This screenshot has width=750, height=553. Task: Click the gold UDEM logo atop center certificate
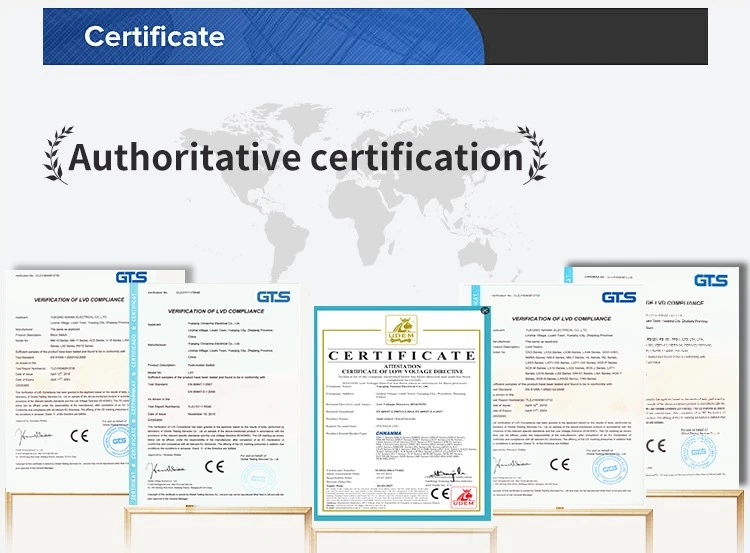402,330
